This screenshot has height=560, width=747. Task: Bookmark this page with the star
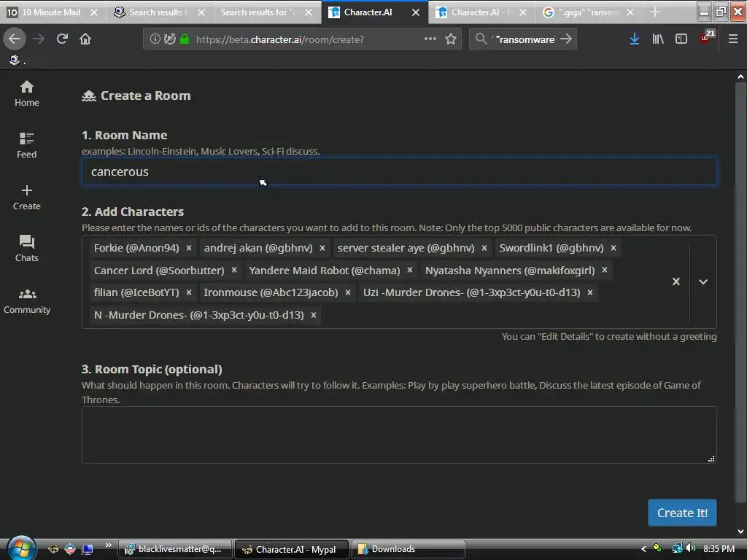(451, 39)
